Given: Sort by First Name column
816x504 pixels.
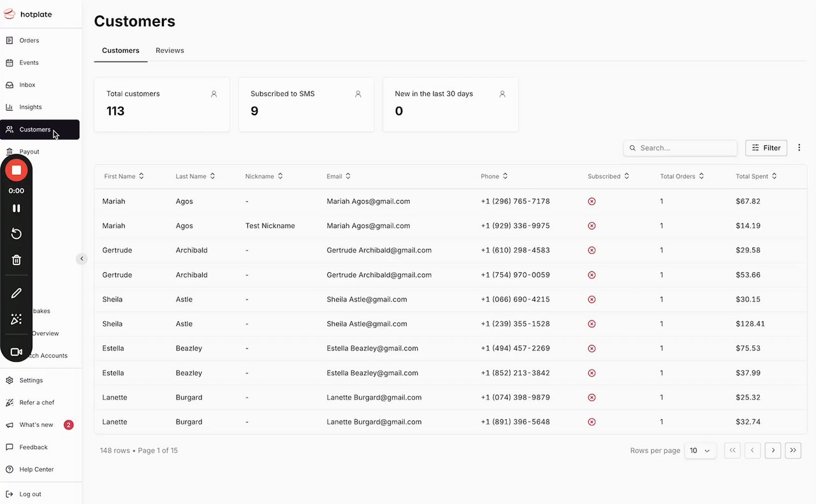Looking at the screenshot, I should (124, 176).
